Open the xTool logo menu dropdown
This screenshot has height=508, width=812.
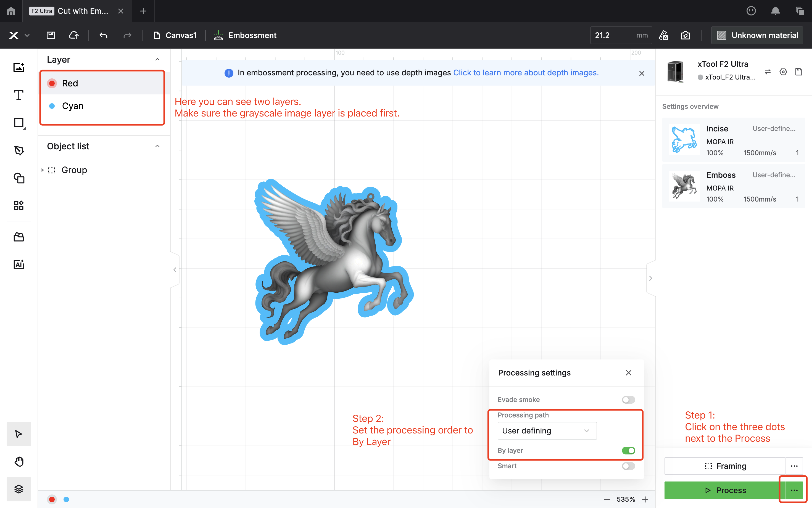19,35
